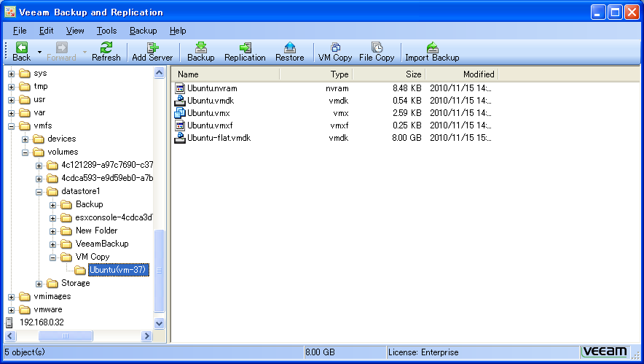Screen dimensions: 644x364
Task: Collapse the volumes folder node
Action: (x=25, y=152)
